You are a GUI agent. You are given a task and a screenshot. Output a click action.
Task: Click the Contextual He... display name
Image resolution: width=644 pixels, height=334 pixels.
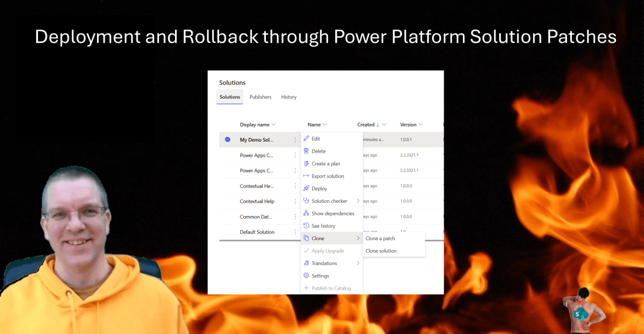coord(256,186)
